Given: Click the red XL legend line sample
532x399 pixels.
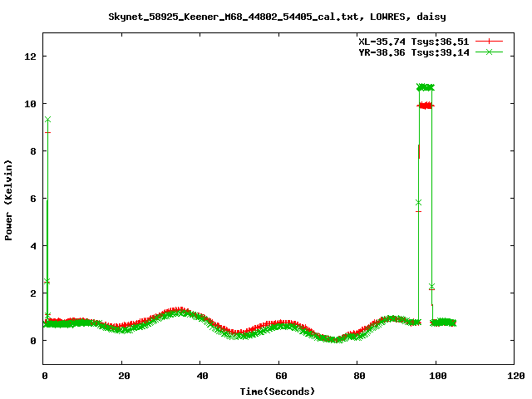Looking at the screenshot, I should 489,42.
